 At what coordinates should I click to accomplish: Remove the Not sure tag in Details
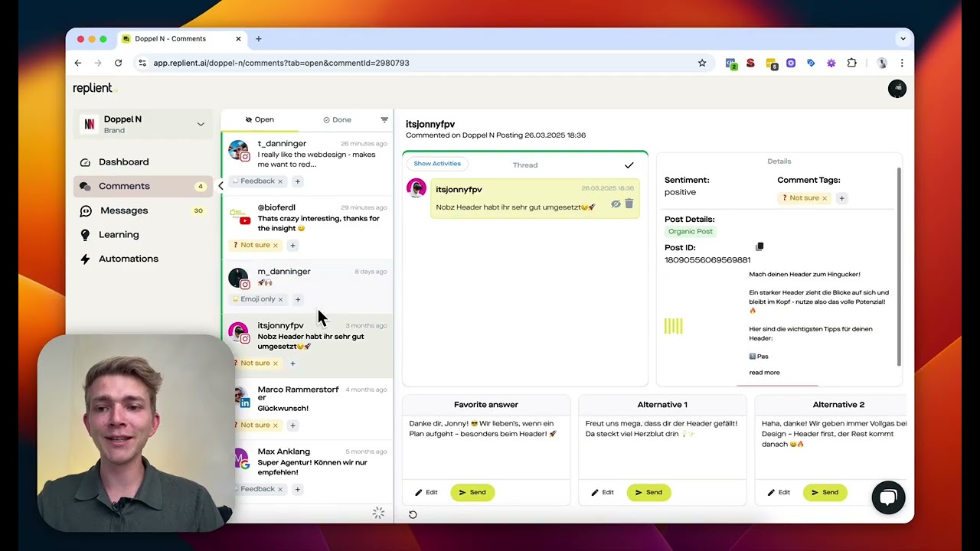(x=825, y=198)
